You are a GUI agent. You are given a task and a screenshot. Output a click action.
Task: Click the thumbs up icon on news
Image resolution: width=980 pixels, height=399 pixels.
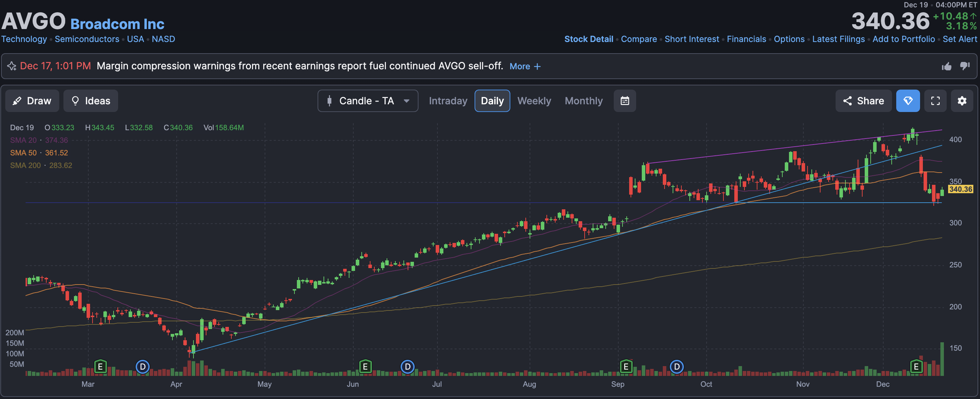click(x=946, y=66)
